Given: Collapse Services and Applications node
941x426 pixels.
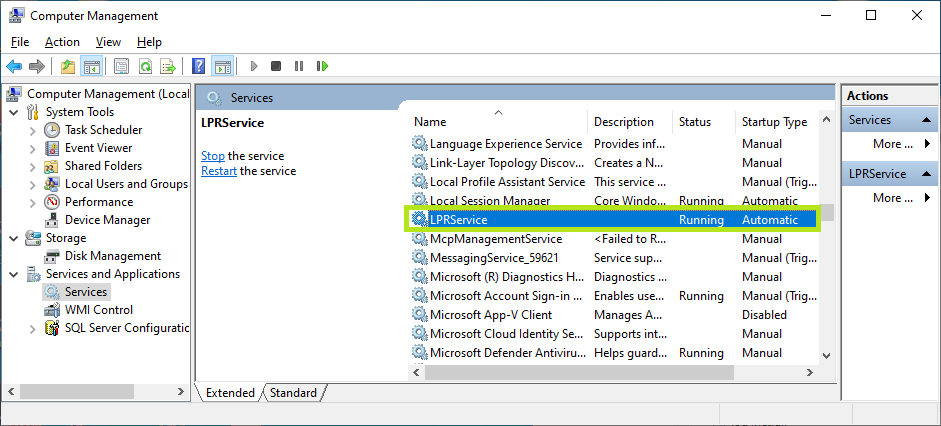Looking at the screenshot, I should point(14,274).
